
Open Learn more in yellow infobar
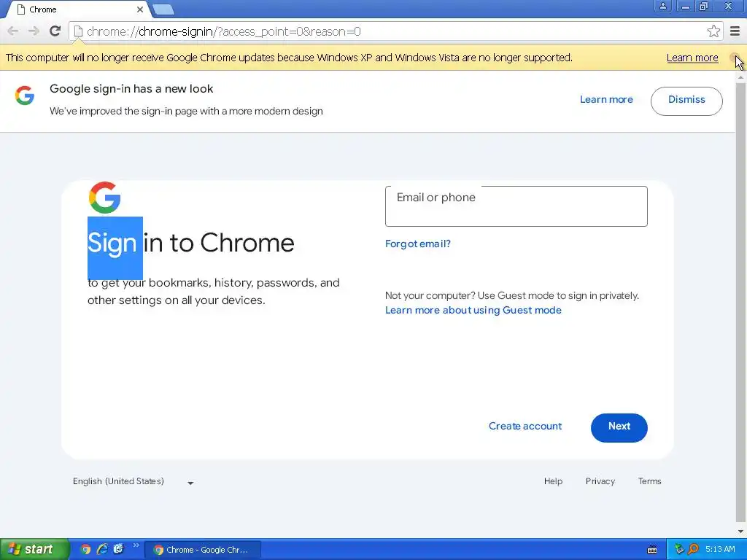[x=692, y=58]
